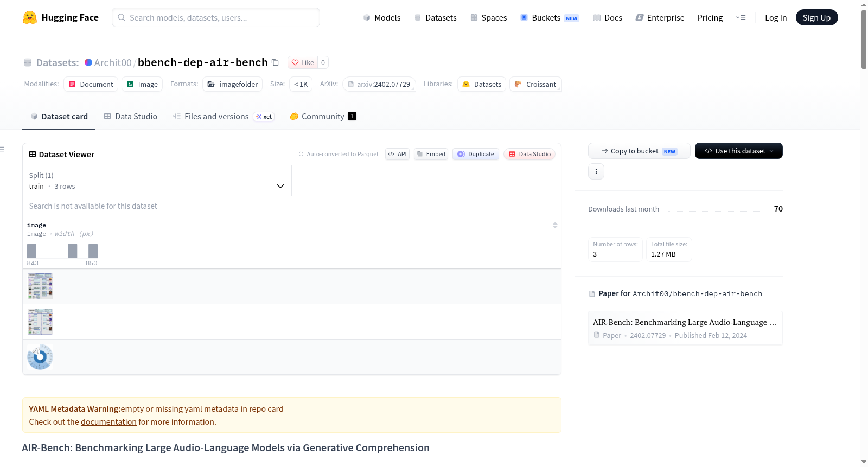Screen dimensions: 868x467
Task: Open the Archit00 user profile avatar
Action: [88, 62]
